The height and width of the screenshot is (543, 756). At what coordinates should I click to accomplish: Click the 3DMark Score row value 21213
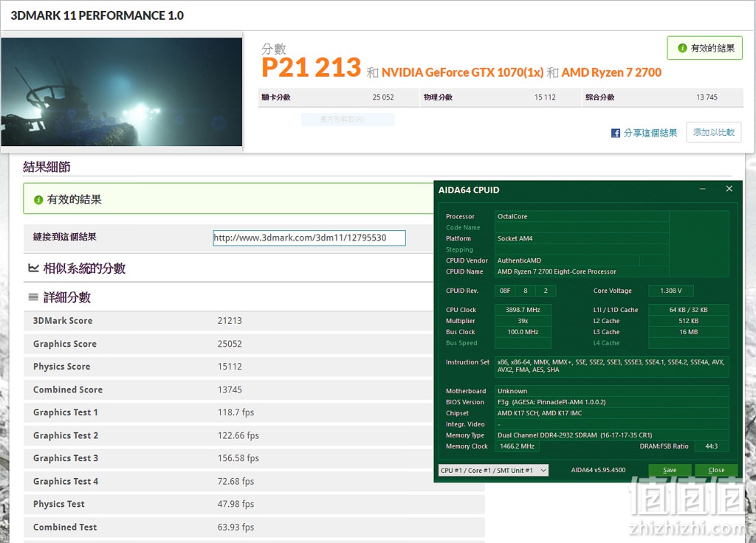230,321
